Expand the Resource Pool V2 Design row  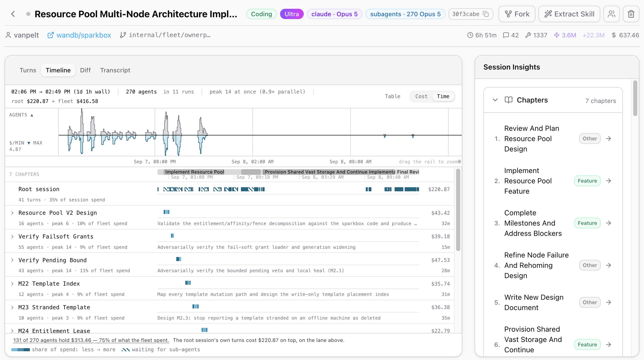[12, 213]
